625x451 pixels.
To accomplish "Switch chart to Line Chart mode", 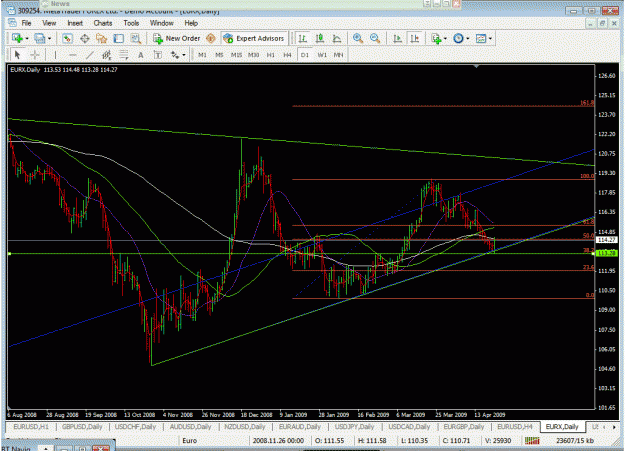I will pyautogui.click(x=337, y=38).
